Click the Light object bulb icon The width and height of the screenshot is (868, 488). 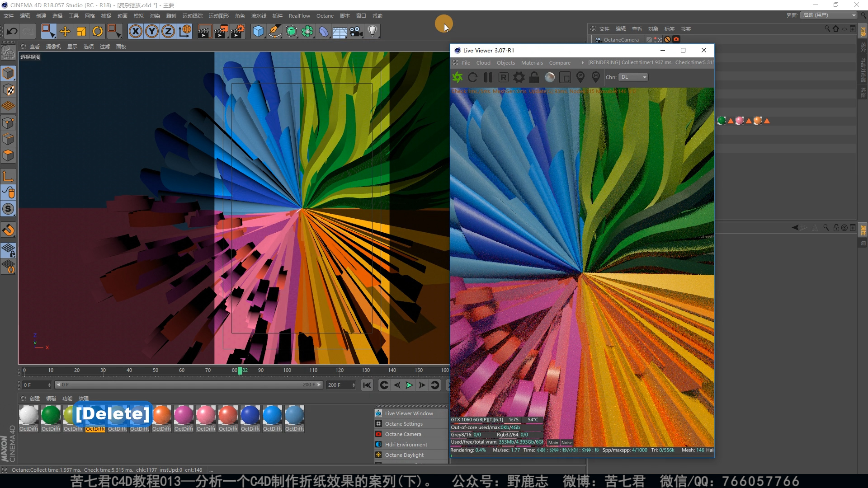(x=373, y=31)
